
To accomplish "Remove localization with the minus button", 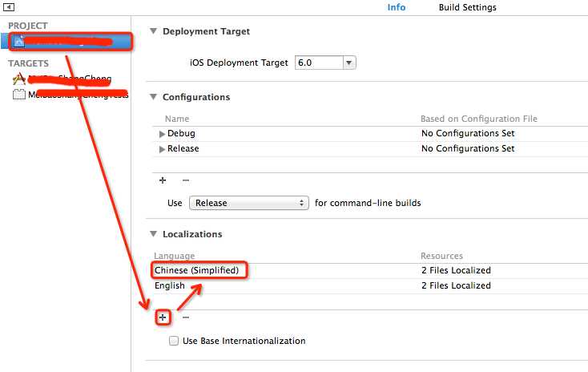I will point(186,317).
